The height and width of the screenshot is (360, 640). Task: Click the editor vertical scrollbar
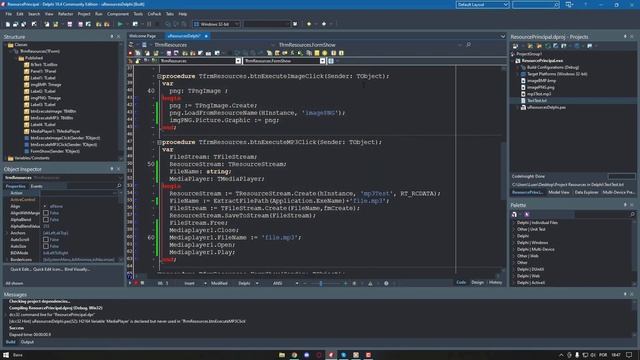(504, 171)
